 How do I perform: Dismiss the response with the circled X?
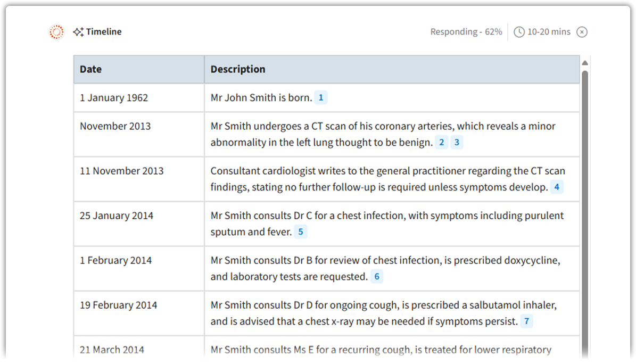pyautogui.click(x=582, y=32)
